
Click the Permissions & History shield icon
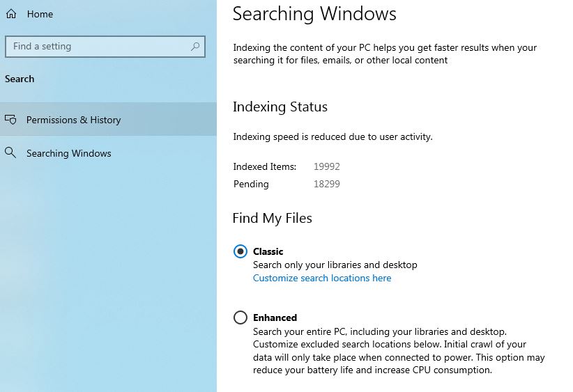10,119
